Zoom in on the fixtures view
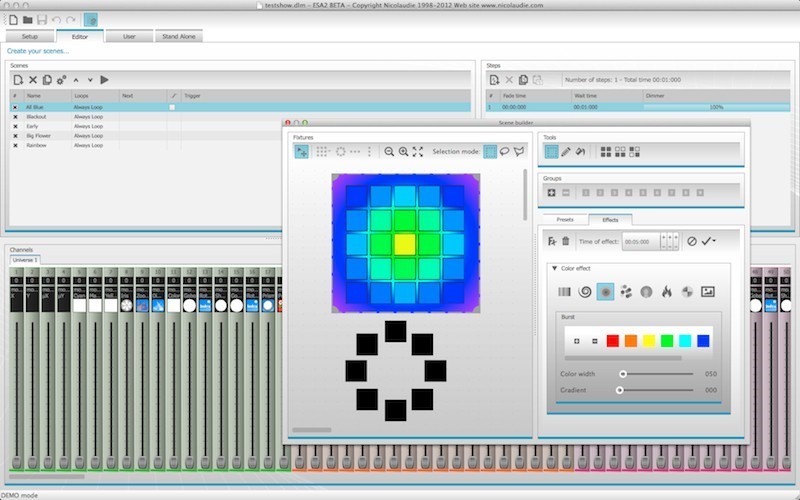This screenshot has height=500, width=800. pos(403,152)
